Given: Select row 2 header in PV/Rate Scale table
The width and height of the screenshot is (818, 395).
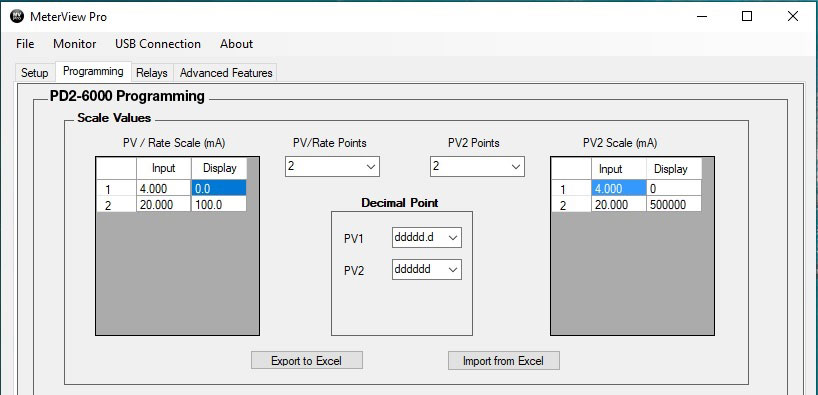Looking at the screenshot, I should click(116, 205).
